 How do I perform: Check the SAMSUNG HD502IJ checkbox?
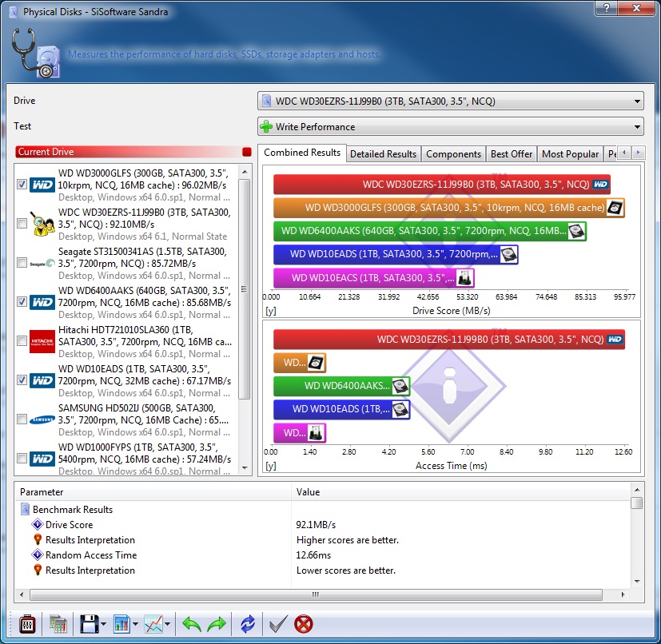[22, 419]
